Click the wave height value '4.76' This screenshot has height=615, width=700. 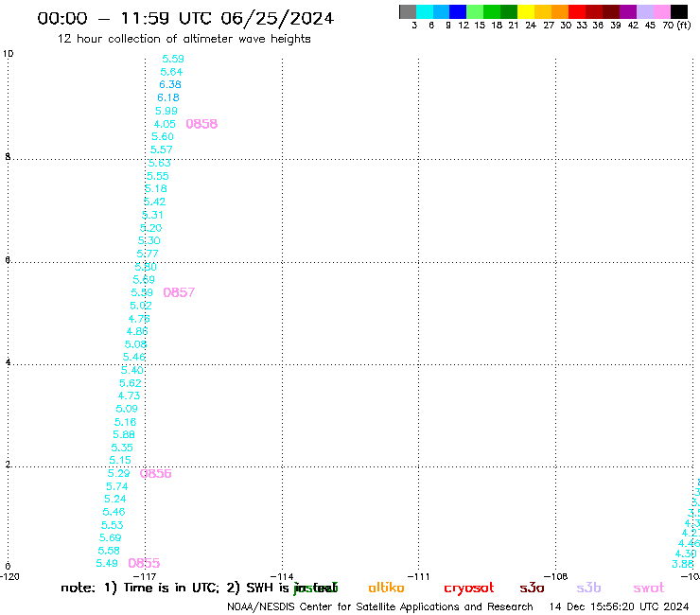click(139, 319)
